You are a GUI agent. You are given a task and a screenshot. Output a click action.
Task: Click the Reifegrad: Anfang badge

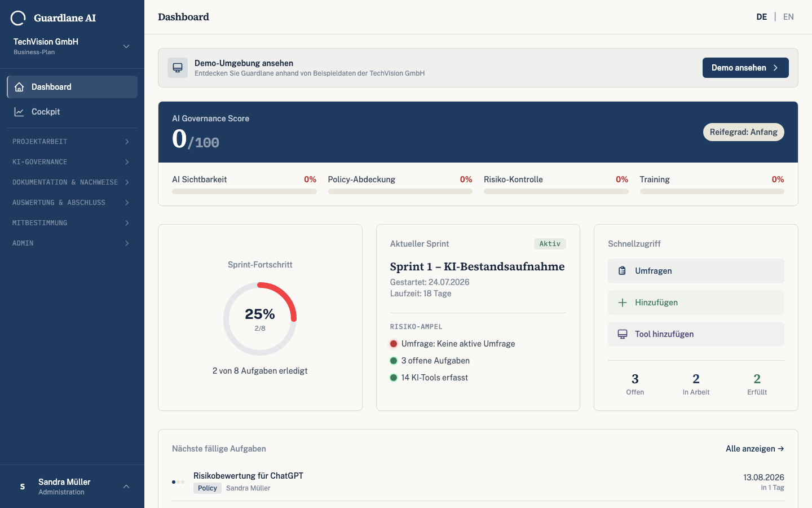(x=744, y=132)
